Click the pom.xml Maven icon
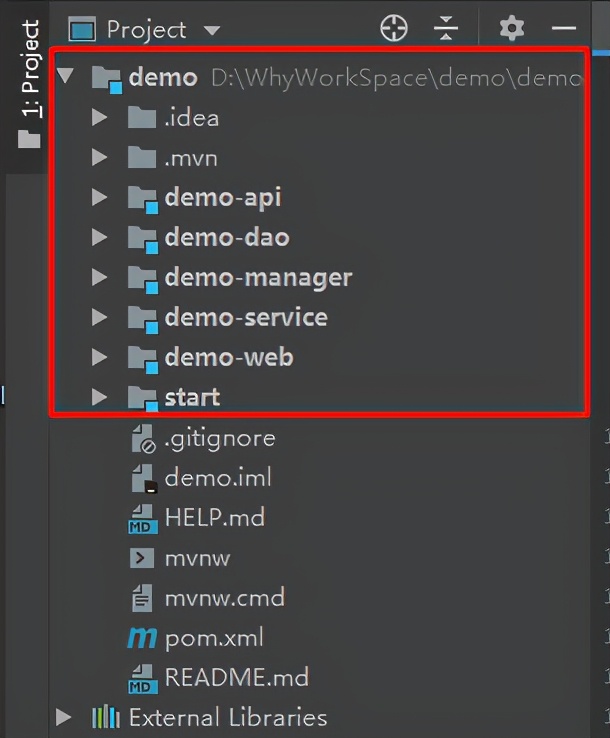The width and height of the screenshot is (610, 738). [142, 638]
